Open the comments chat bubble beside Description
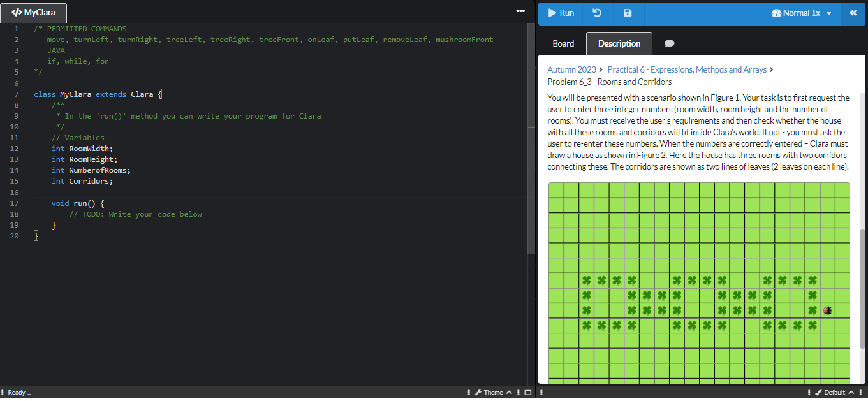Screen dimensions: 868x401 (x=669, y=43)
